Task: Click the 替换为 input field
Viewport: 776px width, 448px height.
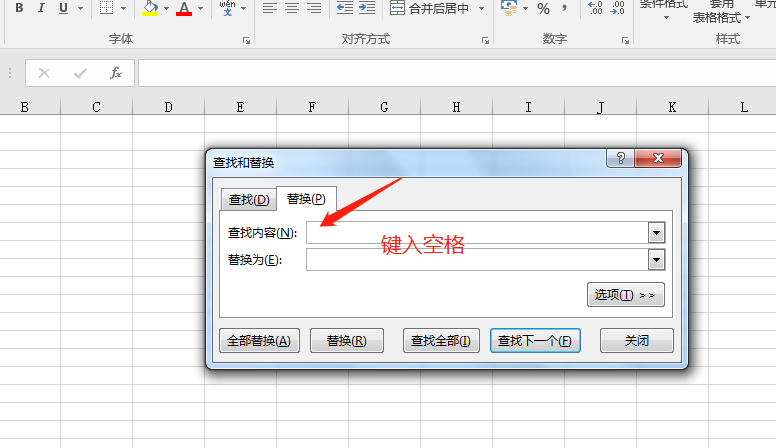Action: [x=477, y=259]
